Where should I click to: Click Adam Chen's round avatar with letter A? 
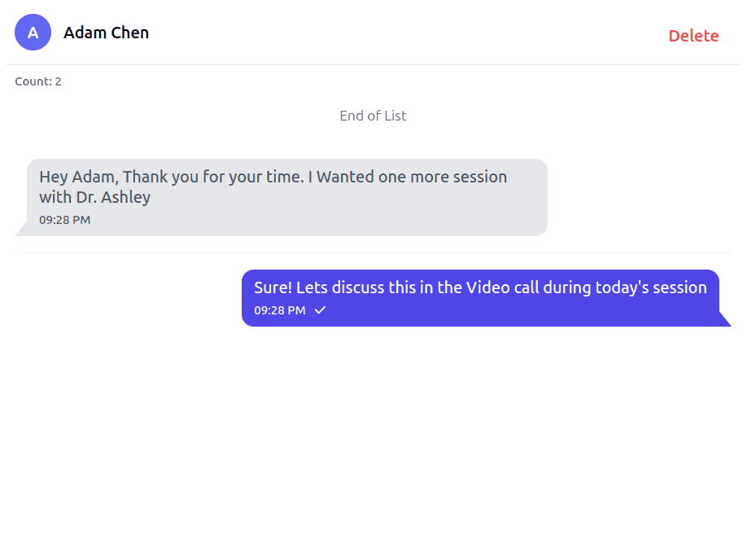pyautogui.click(x=33, y=33)
